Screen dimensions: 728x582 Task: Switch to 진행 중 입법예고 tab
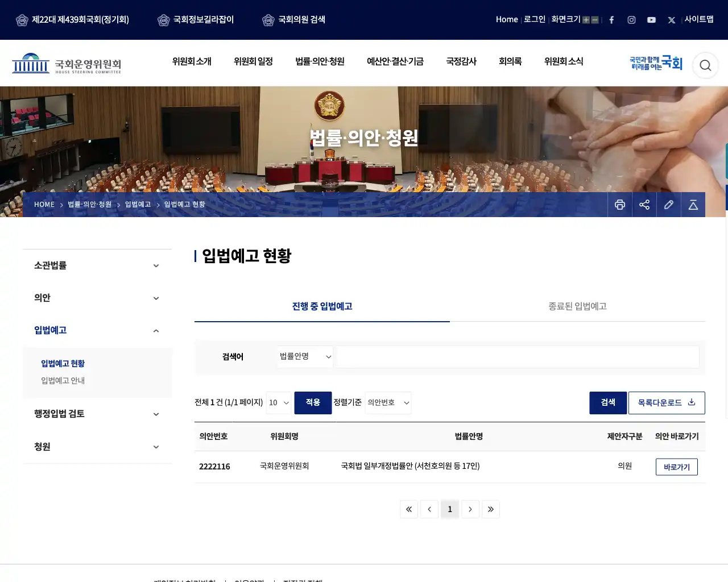[x=322, y=306]
